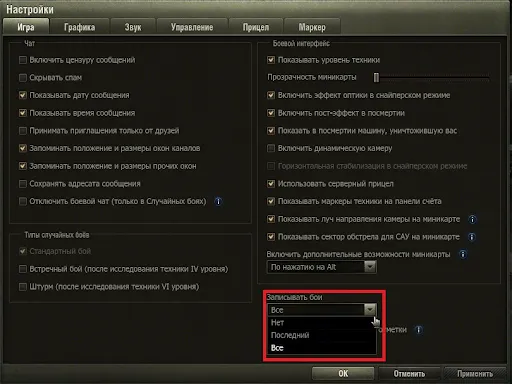Enable Штурм battle type checkbox

tap(23, 287)
